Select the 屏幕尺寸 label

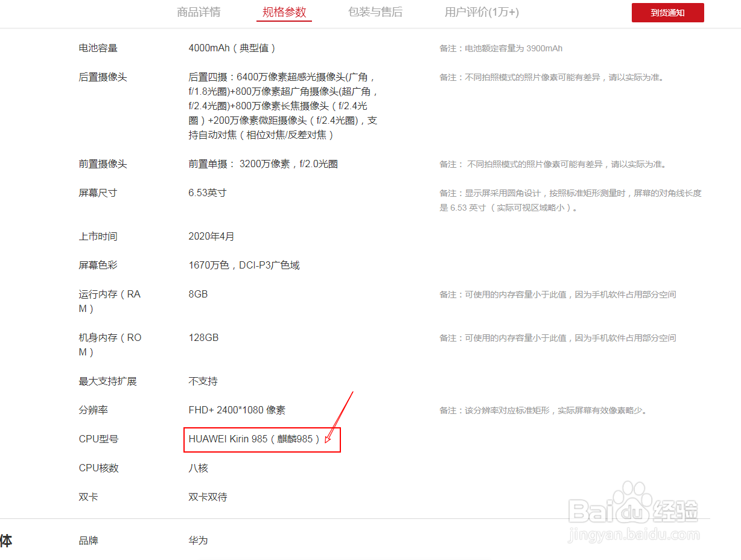tap(98, 193)
